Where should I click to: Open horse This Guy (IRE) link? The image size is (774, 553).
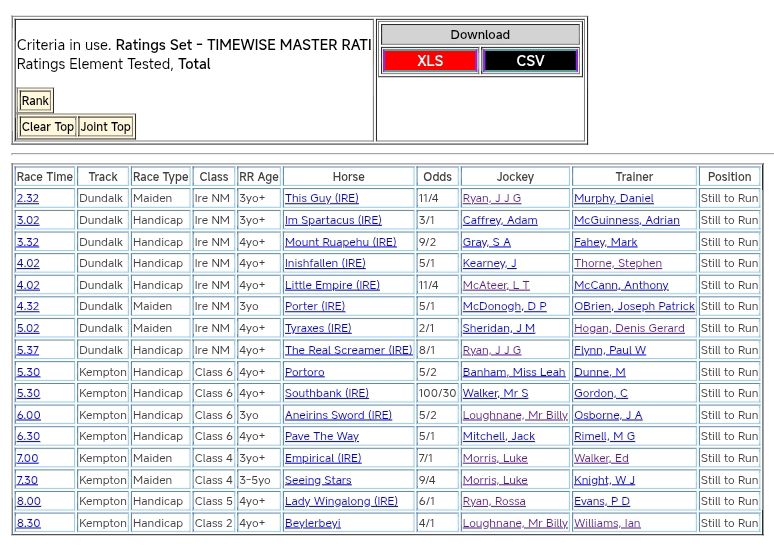pos(321,199)
